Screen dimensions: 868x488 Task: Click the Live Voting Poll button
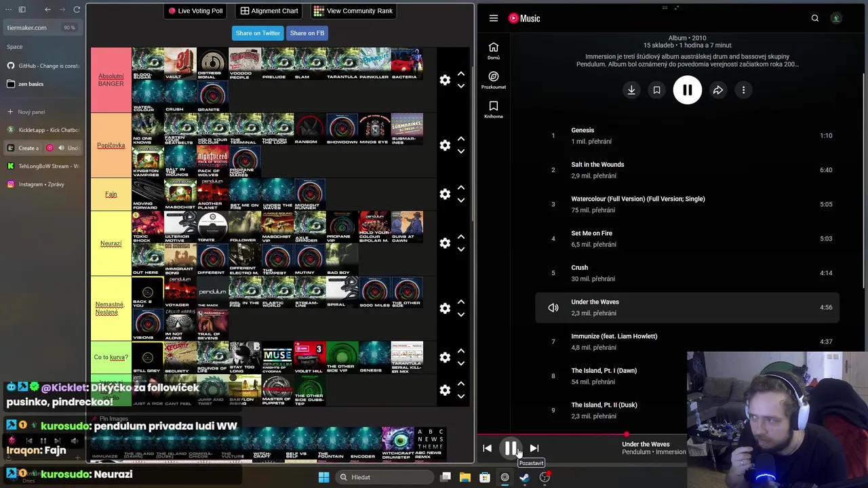click(x=195, y=11)
